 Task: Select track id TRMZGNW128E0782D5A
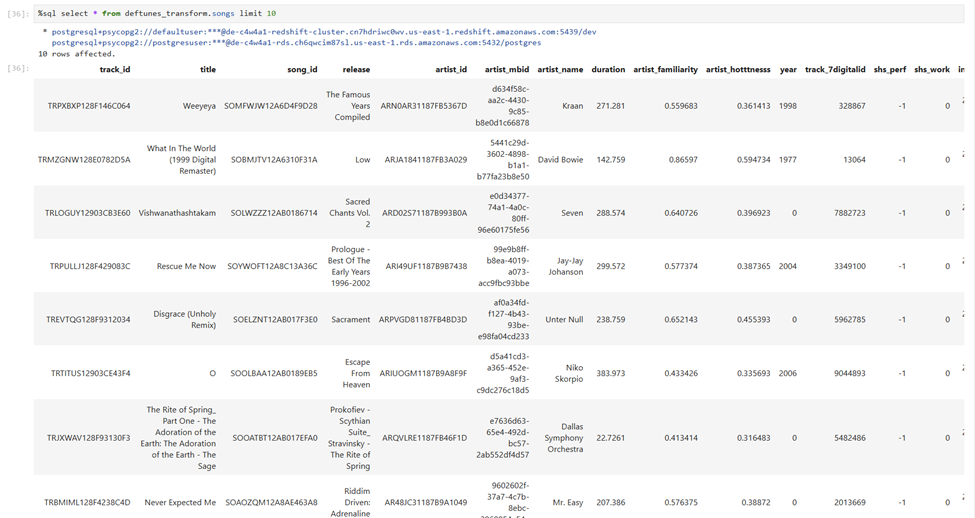coord(84,160)
